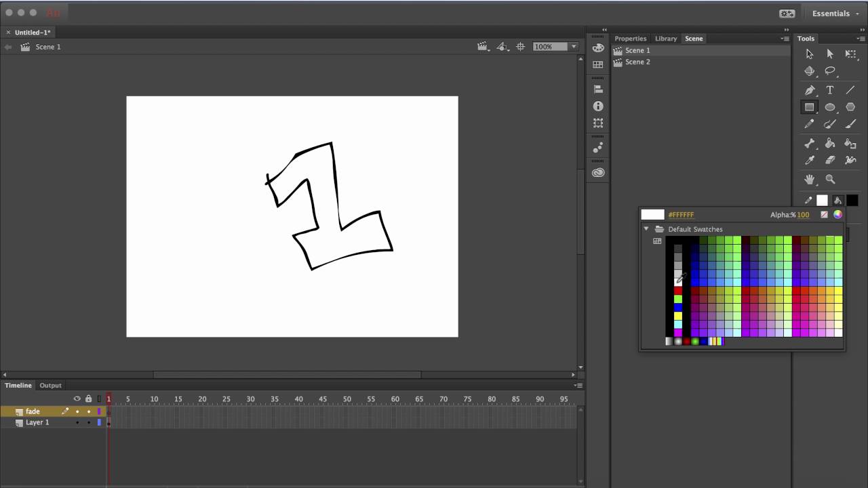Select the Pencil tool
Image resolution: width=868 pixels, height=488 pixels.
(x=810, y=124)
